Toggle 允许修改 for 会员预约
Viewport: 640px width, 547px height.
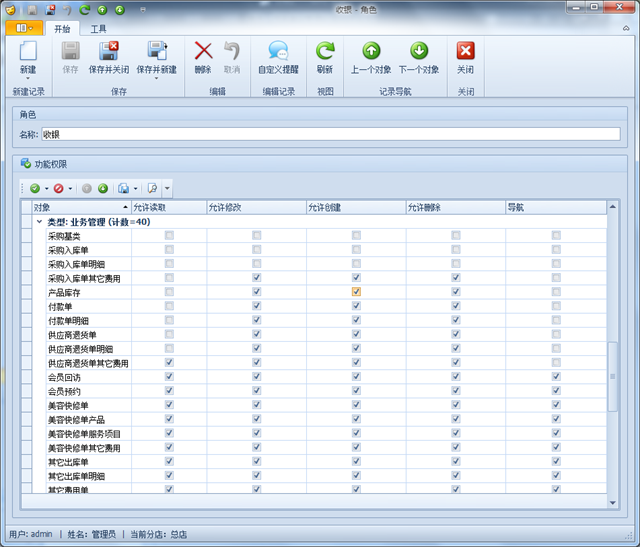[x=256, y=391]
